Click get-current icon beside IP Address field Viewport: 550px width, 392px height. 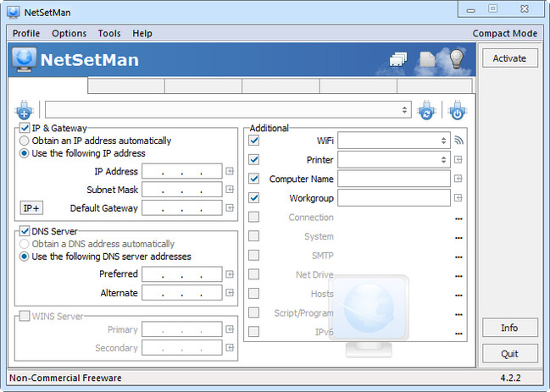[x=229, y=172]
